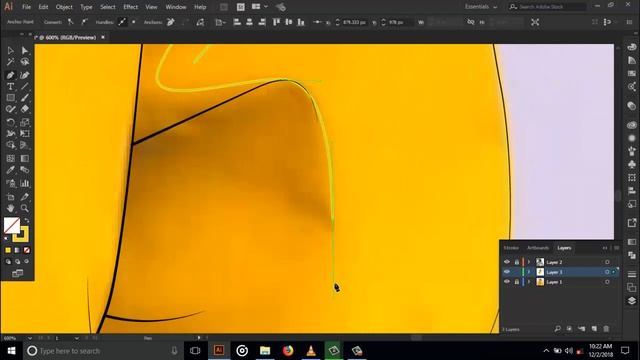Collapse the Layers panel double-arrow

pos(605,248)
